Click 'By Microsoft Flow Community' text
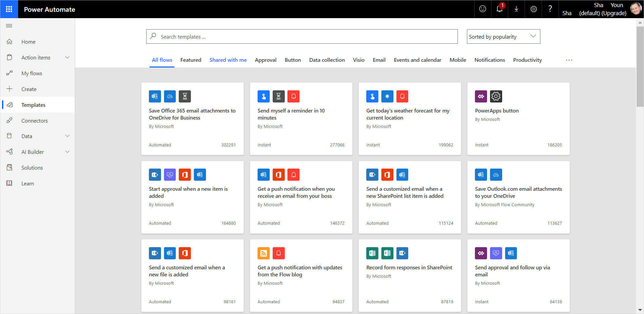 click(505, 205)
